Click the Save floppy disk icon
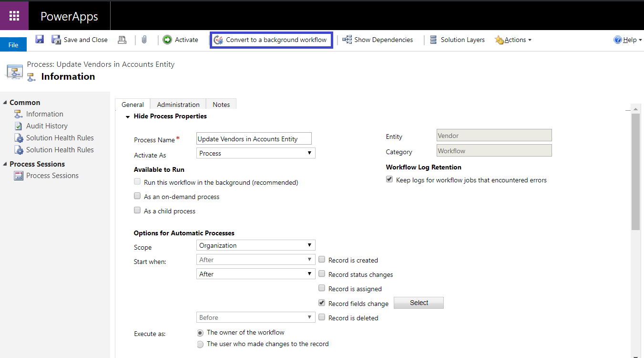644x358 pixels. (x=40, y=40)
